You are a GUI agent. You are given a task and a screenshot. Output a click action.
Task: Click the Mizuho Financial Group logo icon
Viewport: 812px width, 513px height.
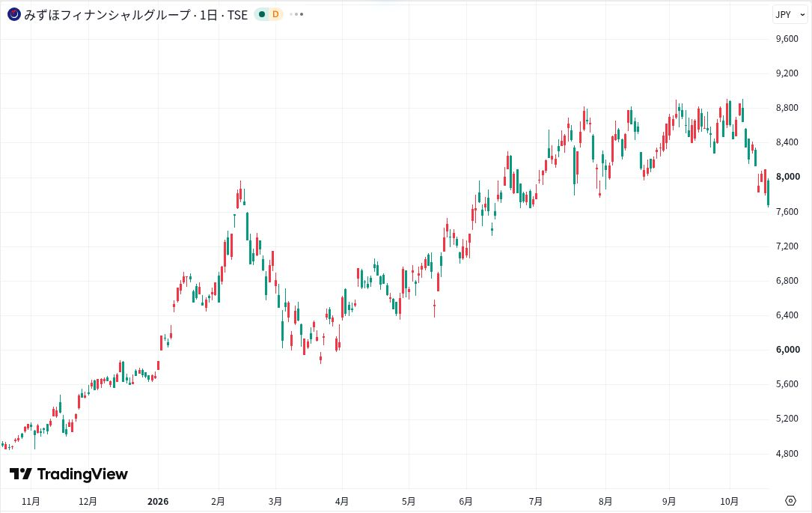tap(14, 14)
